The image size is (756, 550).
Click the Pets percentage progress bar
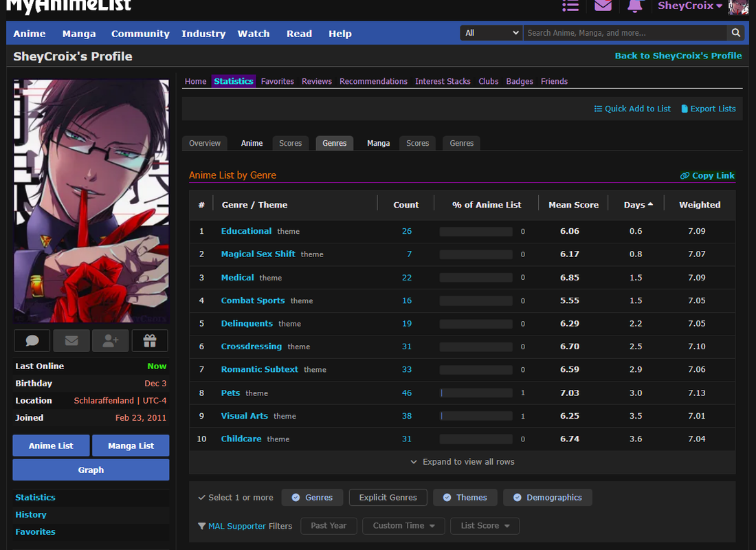476,393
